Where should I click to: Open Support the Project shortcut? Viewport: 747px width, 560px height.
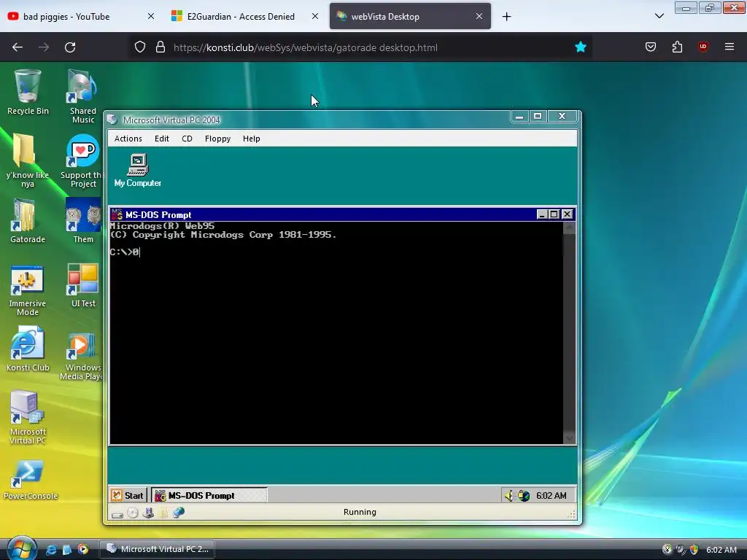coord(83,161)
